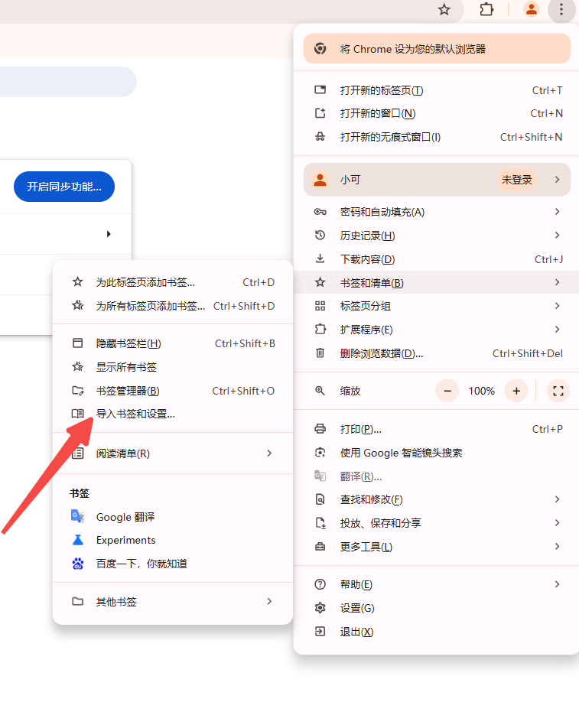
Task: Click the 百度一下，你就知道 bookmark label
Action: point(141,564)
